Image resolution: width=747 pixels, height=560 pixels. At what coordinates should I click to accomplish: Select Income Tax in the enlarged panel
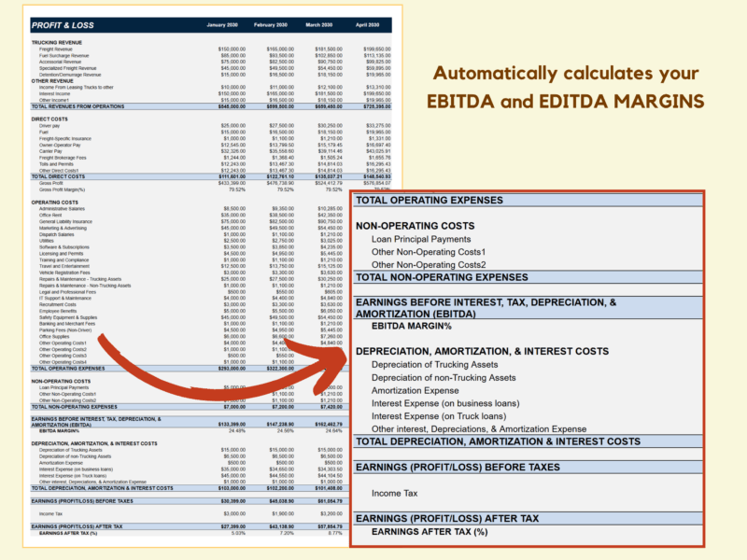point(394,494)
